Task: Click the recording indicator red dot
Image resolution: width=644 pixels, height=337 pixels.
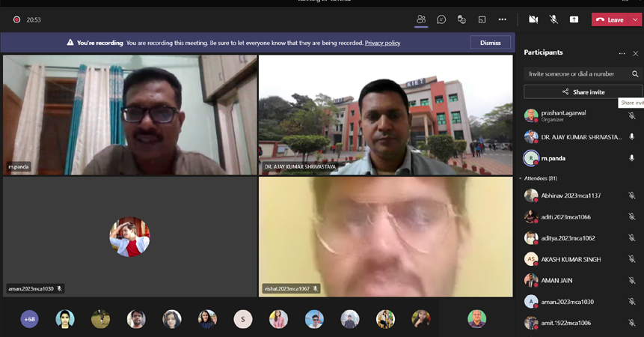Action: (16, 19)
